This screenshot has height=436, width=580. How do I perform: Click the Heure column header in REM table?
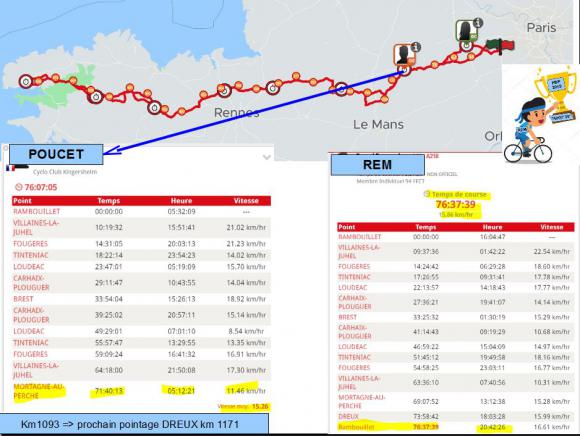492,227
